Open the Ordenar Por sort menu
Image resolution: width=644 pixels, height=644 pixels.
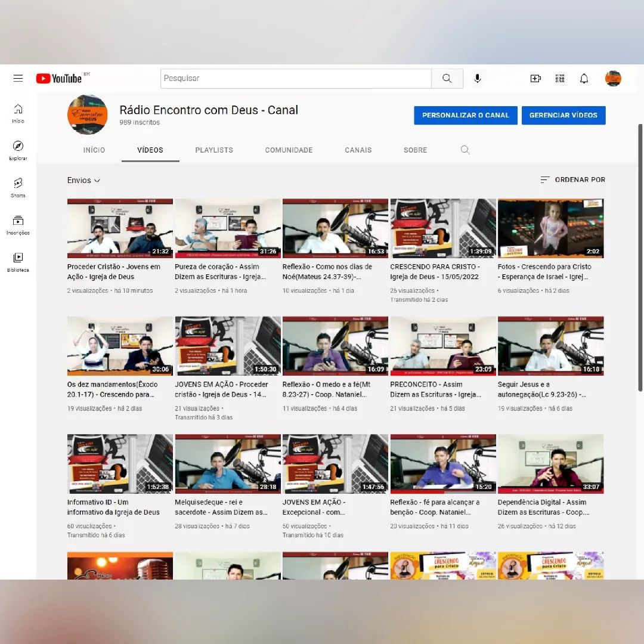click(572, 179)
